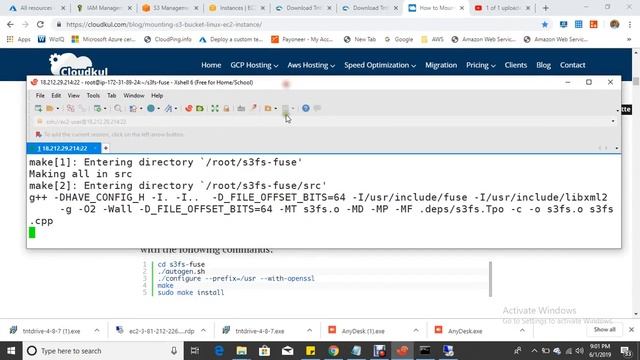640x360 pixels.
Task: Click the Chrome address bar URL
Action: [164, 24]
